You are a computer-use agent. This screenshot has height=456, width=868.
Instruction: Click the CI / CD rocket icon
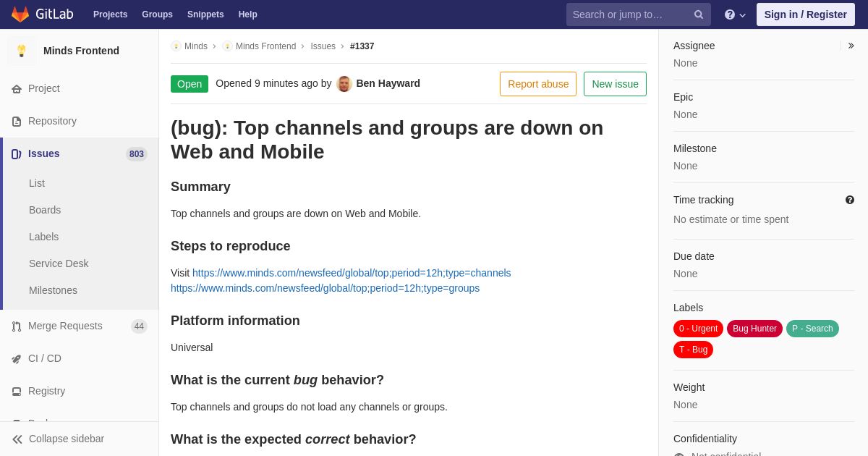(x=17, y=359)
